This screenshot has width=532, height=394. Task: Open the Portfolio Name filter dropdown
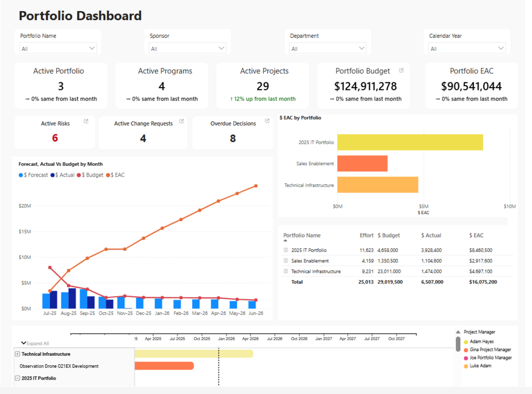click(x=58, y=48)
